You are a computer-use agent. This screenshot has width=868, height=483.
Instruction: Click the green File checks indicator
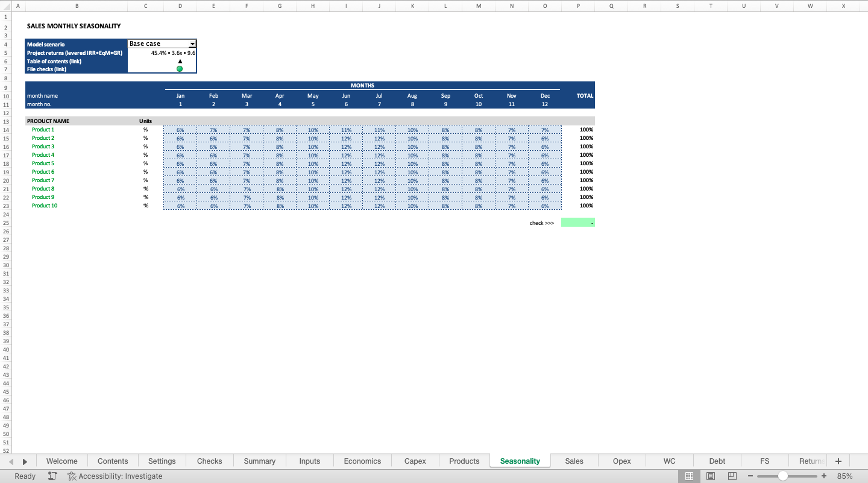tap(180, 69)
